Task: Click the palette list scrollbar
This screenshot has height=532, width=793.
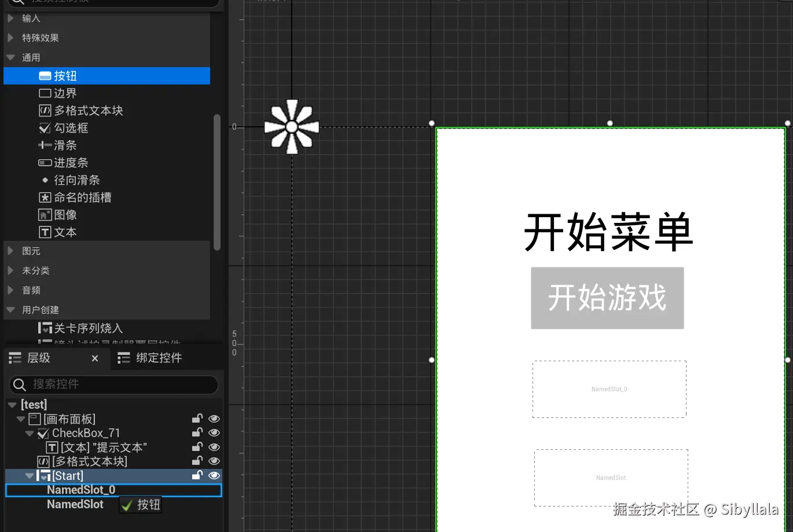Action: (217, 182)
